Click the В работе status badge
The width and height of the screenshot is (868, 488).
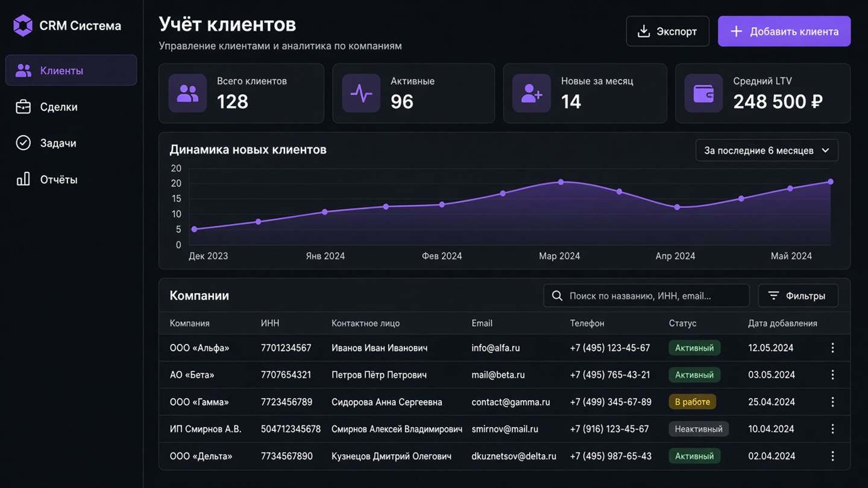tap(693, 402)
